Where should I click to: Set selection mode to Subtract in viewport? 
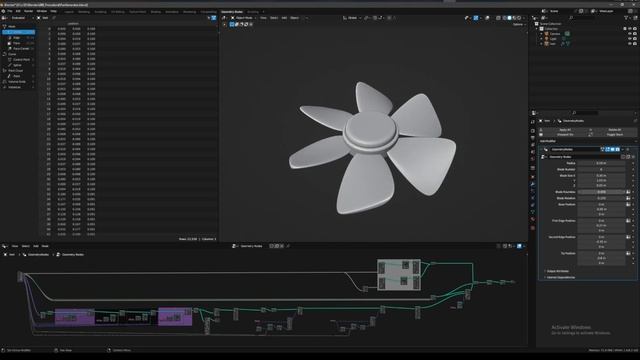point(241,24)
